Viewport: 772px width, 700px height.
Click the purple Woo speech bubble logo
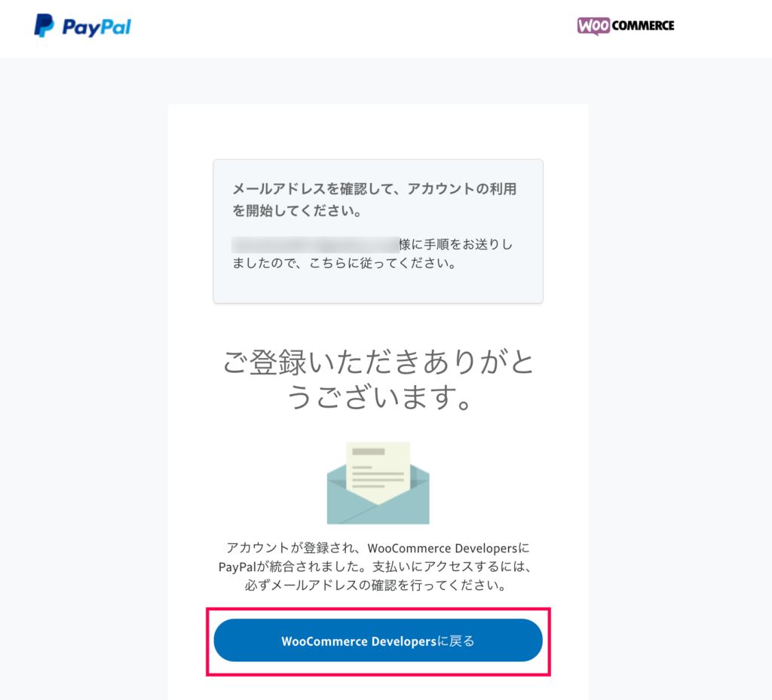pyautogui.click(x=594, y=26)
